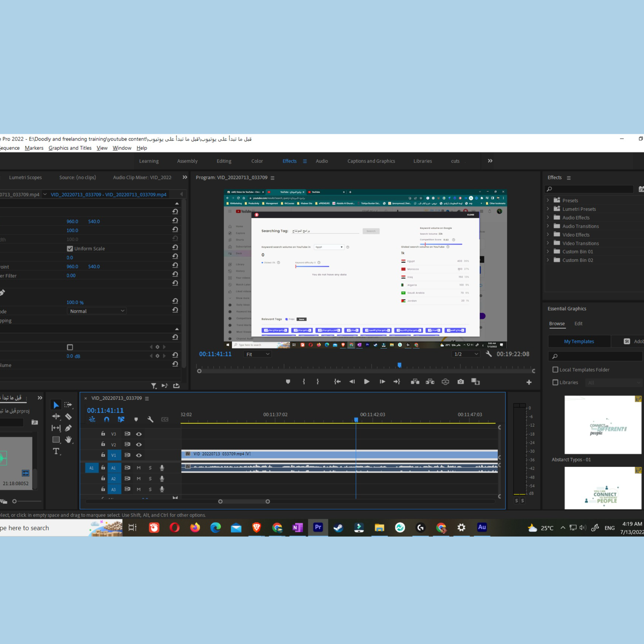644x644 pixels.
Task: Open Comparison View button
Action: click(x=476, y=382)
